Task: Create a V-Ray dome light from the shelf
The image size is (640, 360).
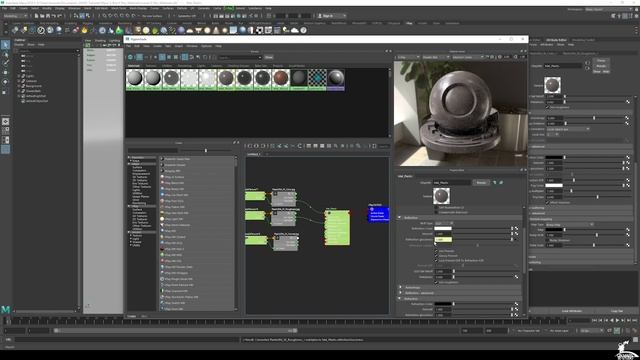Action: pos(190,30)
